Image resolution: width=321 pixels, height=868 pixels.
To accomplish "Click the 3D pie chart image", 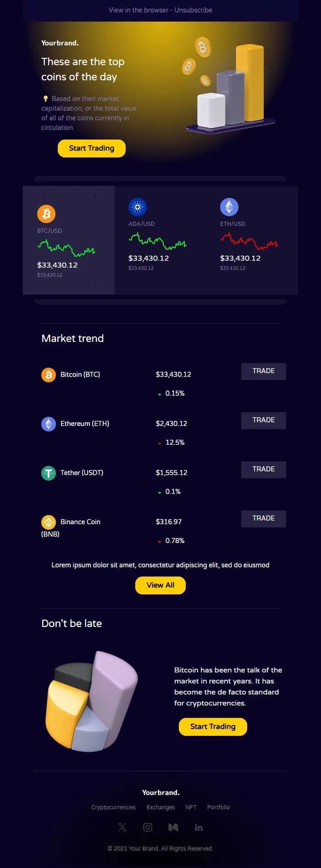I will tap(92, 701).
